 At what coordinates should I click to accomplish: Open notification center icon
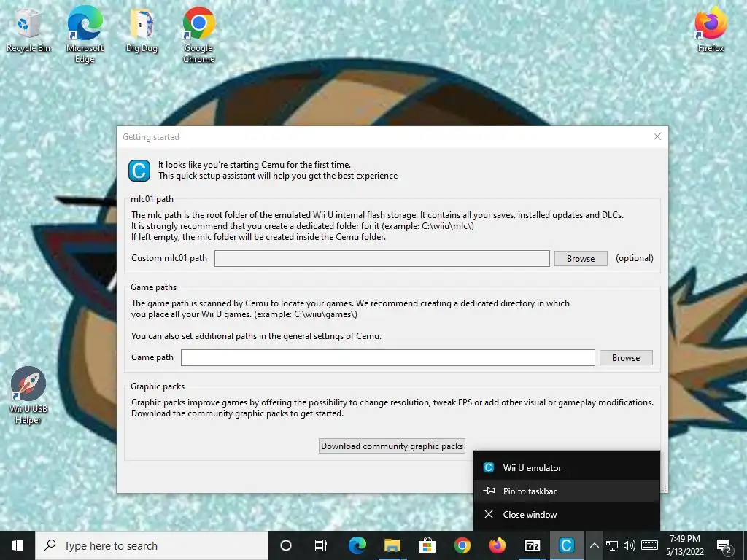(x=724, y=546)
